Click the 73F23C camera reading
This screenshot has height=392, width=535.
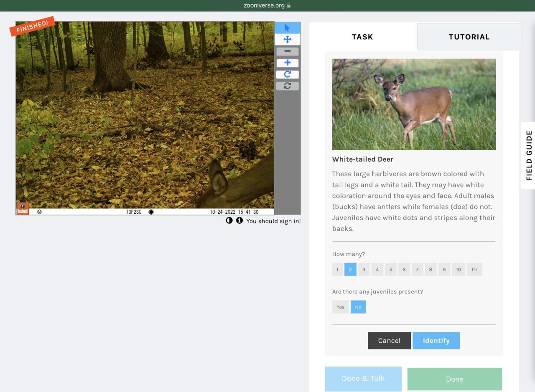click(134, 212)
